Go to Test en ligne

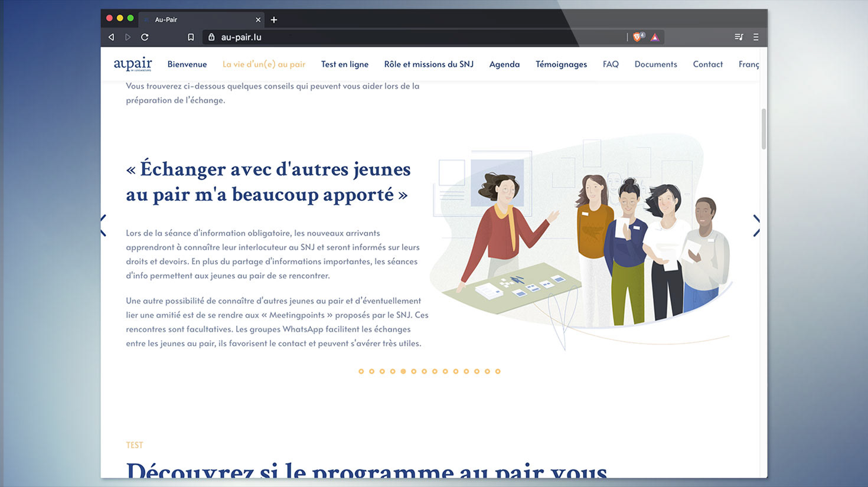pos(345,64)
